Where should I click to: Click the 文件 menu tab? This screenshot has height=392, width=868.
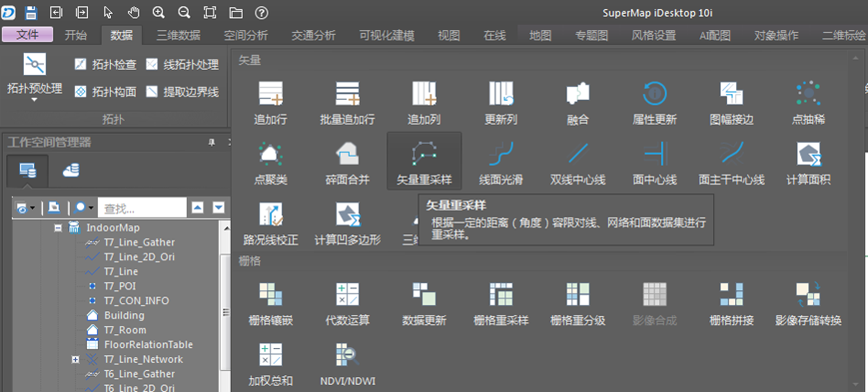(x=27, y=34)
